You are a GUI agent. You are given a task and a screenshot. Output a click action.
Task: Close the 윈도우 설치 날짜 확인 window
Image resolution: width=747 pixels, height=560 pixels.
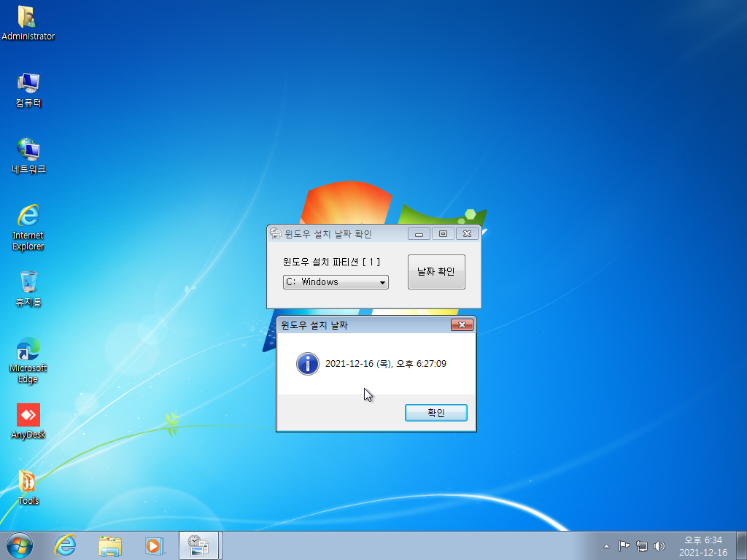[x=468, y=234]
